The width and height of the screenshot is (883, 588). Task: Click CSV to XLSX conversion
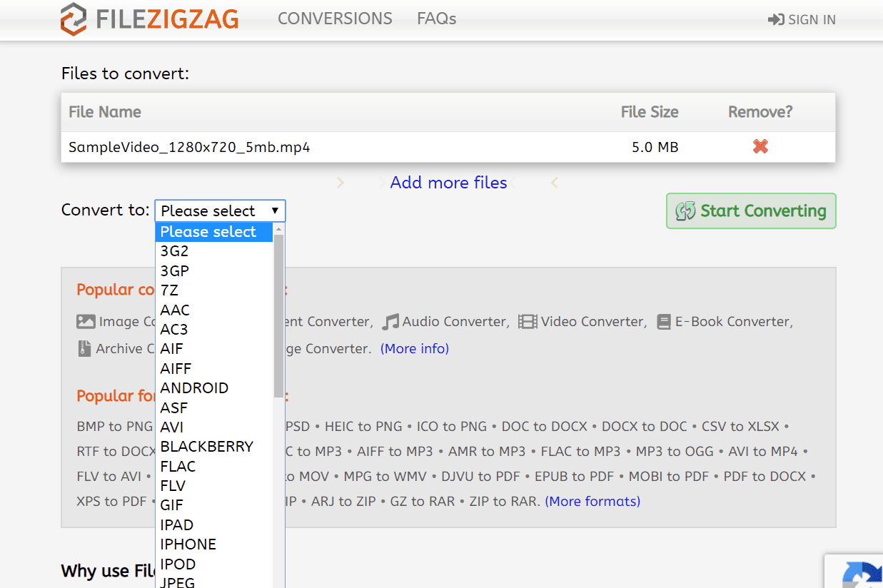[740, 427]
